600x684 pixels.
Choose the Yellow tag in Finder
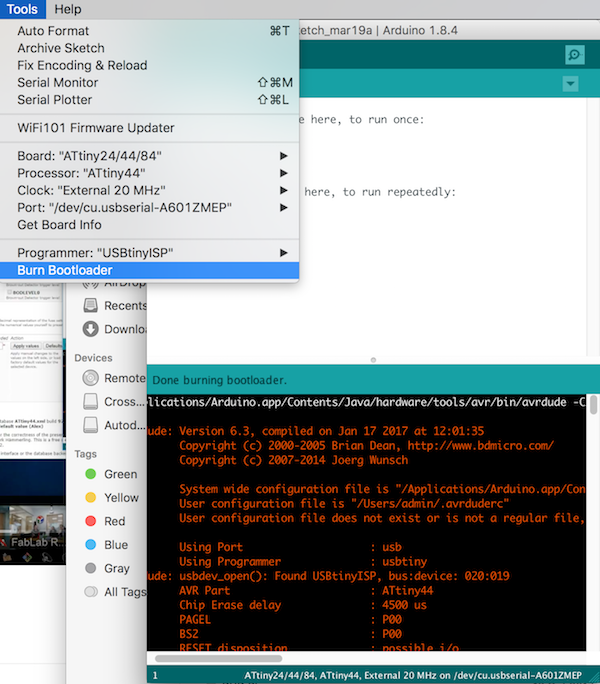coord(112,498)
